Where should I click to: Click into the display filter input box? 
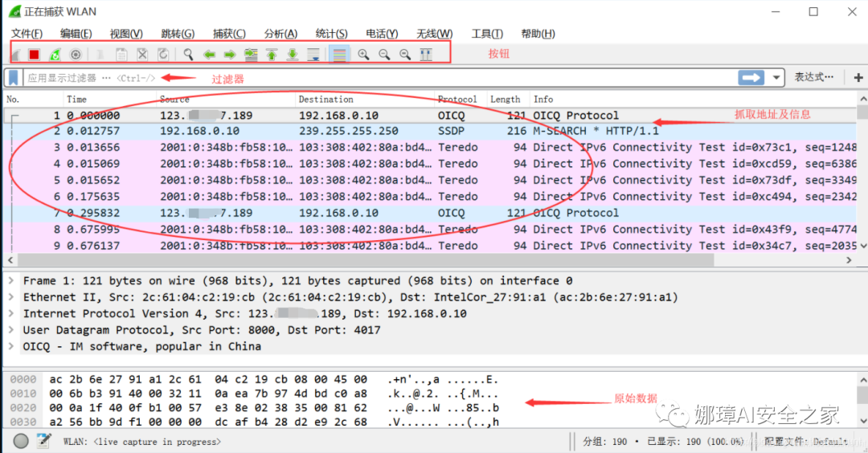(x=381, y=78)
